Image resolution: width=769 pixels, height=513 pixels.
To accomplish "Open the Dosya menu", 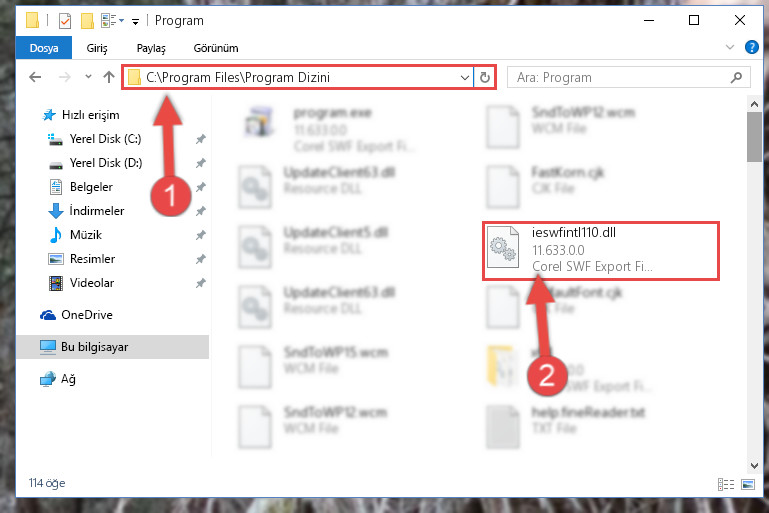I will (x=44, y=48).
